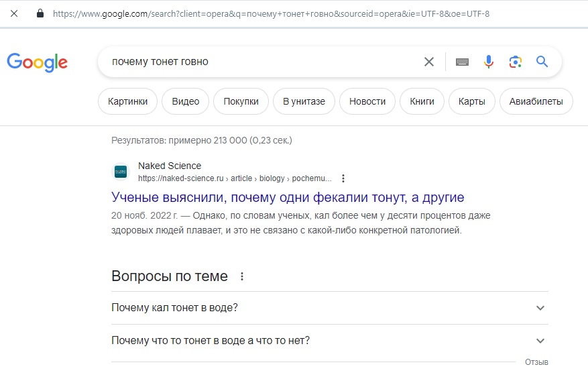Open the on-screen keyboard icon
This screenshot has width=588, height=383.
pyautogui.click(x=462, y=62)
